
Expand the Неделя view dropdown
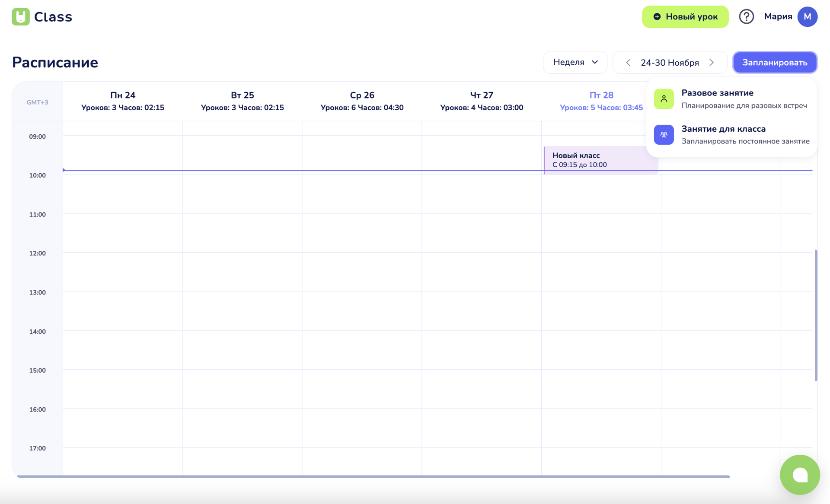(x=575, y=63)
